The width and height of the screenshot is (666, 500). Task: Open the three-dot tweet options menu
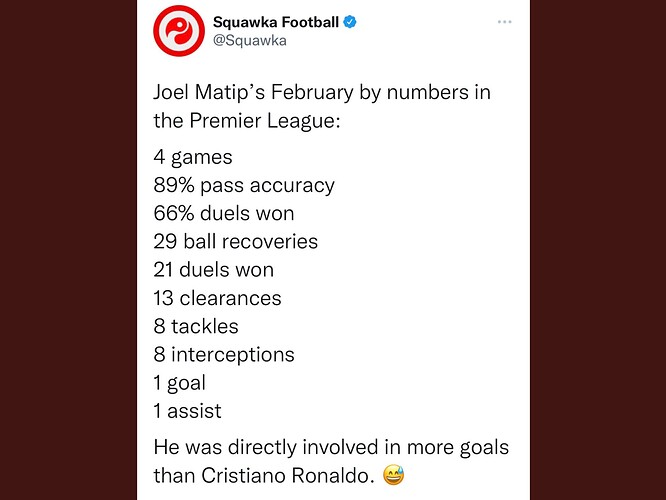click(504, 22)
